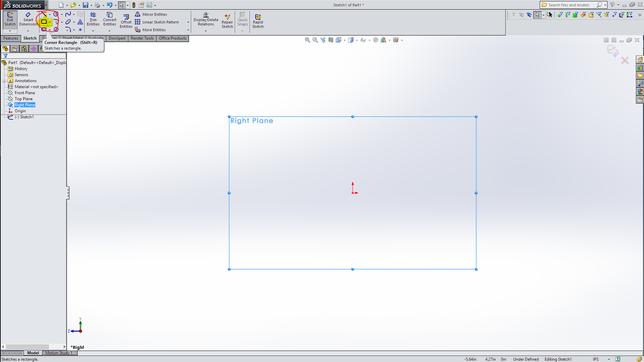The width and height of the screenshot is (644, 362).
Task: Toggle the Filter Vertices selection filter
Action: click(560, 15)
